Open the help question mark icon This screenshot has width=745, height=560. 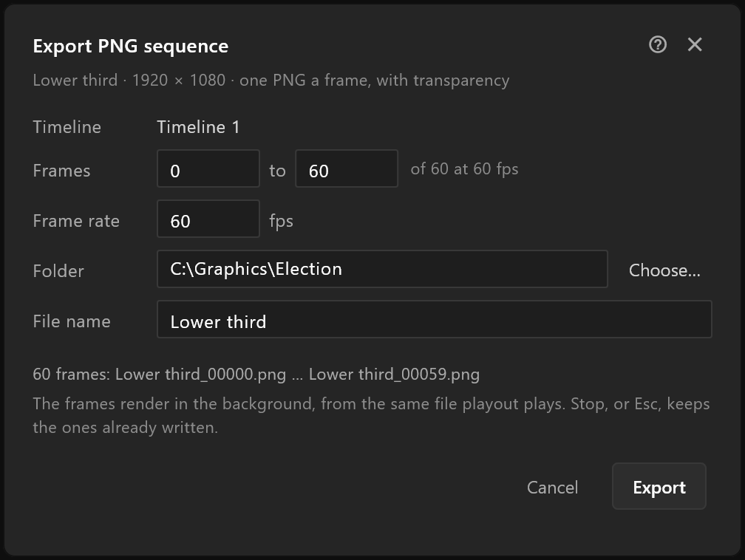click(x=658, y=44)
